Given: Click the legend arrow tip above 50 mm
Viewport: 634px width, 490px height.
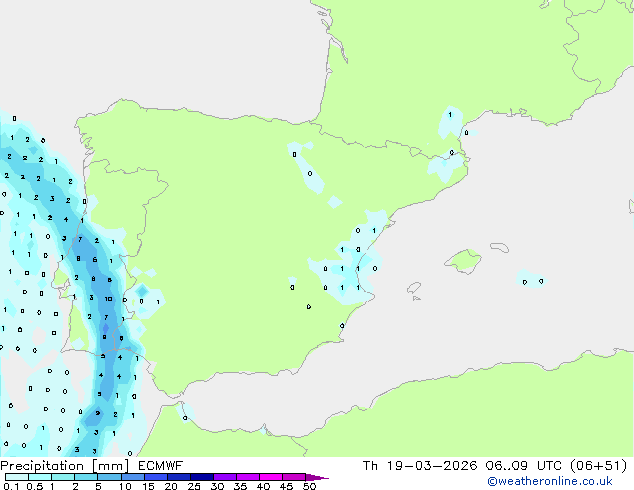Looking at the screenshot, I should point(317,477).
